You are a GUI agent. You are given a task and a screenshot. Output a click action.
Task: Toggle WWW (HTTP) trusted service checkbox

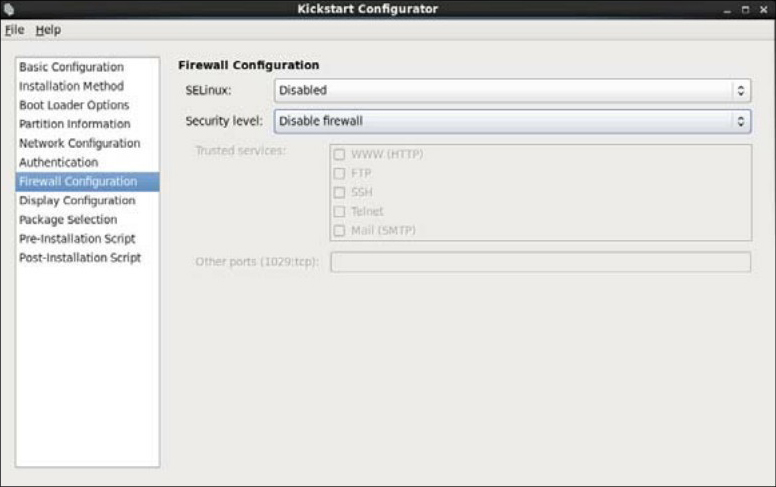pos(339,154)
